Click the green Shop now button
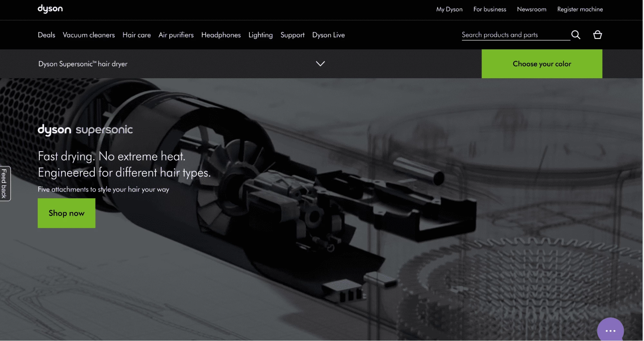 click(x=66, y=213)
